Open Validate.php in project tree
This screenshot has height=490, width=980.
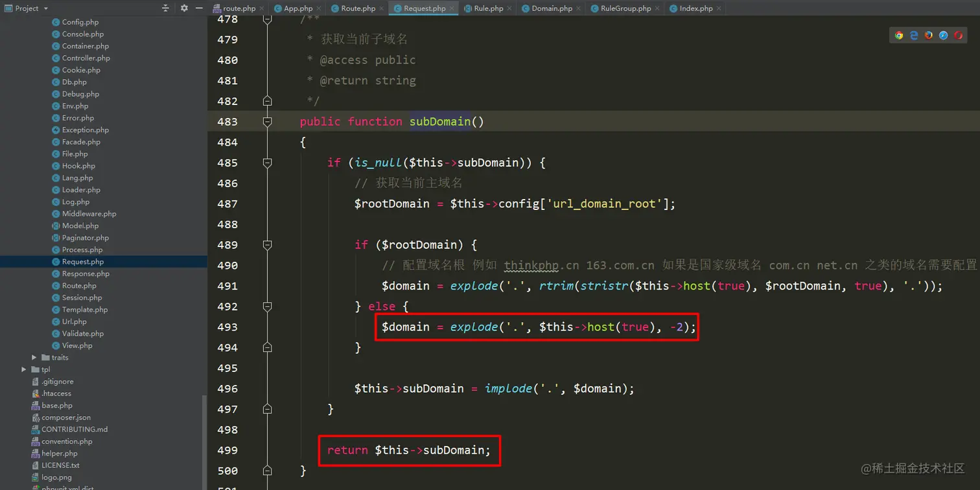click(x=83, y=333)
